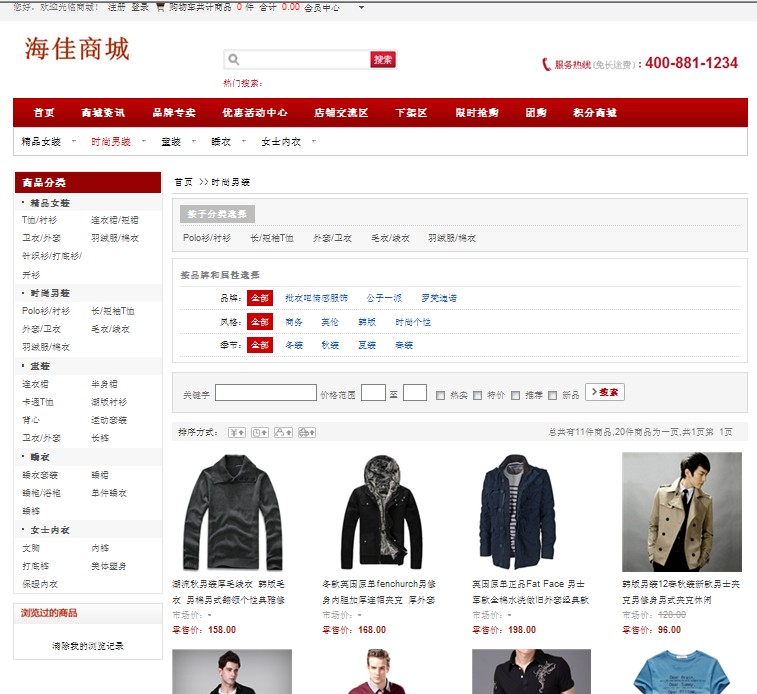Filter by brand 罗宾迪诺
757x694 pixels.
[x=439, y=298]
